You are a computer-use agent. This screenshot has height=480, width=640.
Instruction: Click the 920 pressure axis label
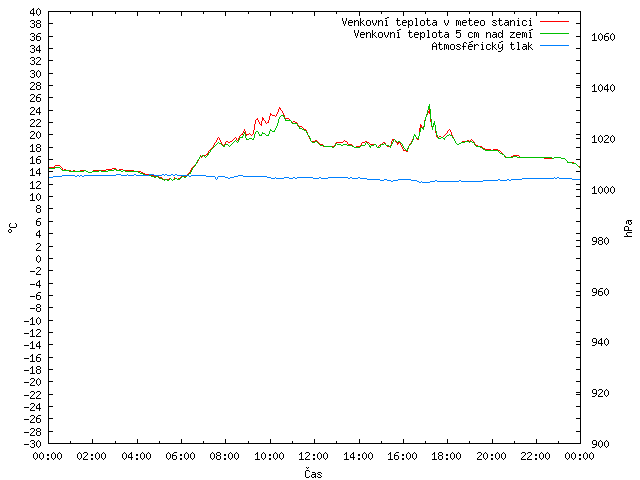coord(600,393)
